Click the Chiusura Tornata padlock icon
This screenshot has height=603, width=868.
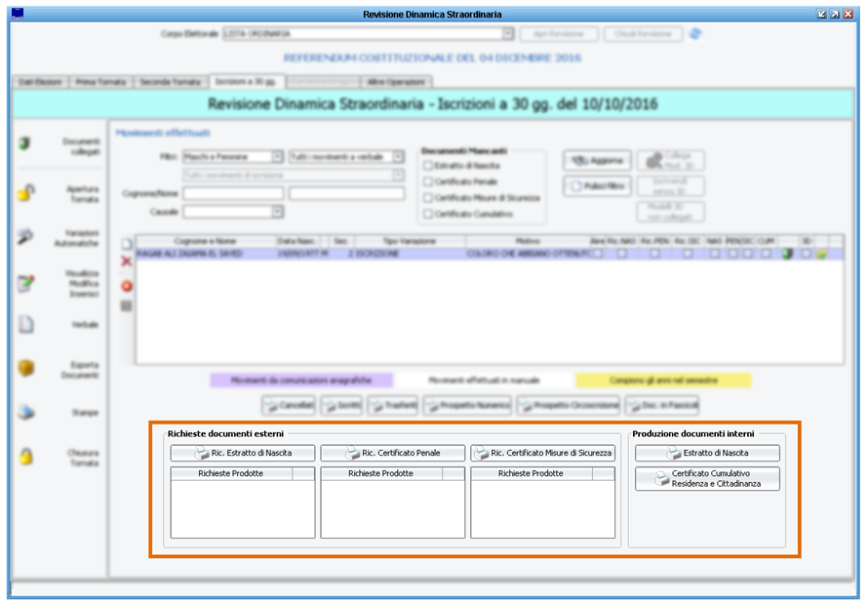25,457
